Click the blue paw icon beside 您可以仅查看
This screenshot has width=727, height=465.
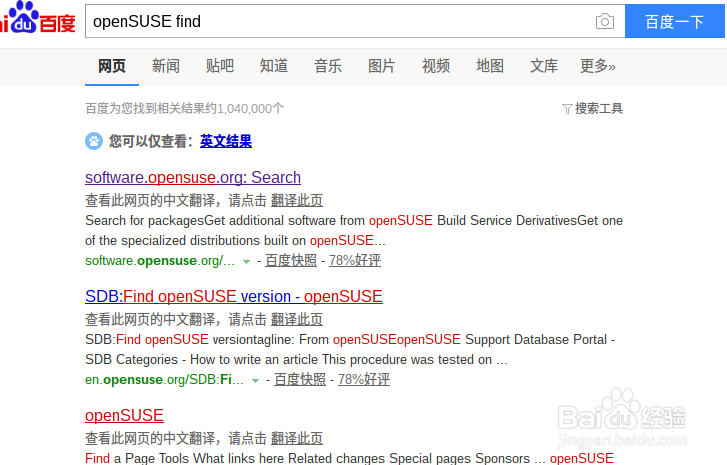[94, 141]
